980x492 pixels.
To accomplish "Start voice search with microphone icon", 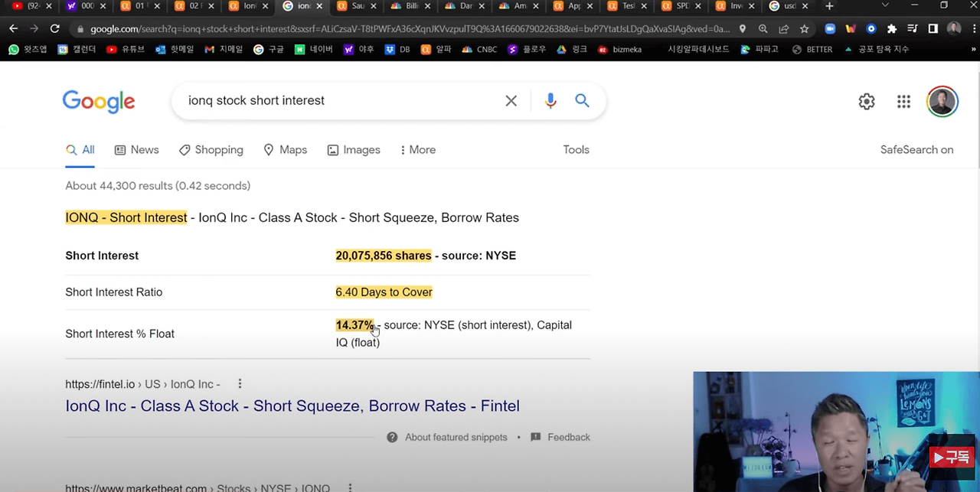I will point(550,101).
